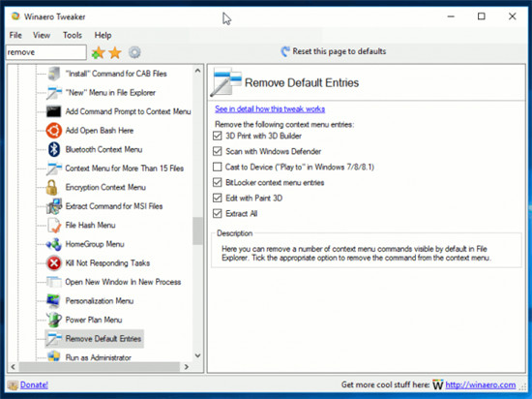Image resolution: width=532 pixels, height=399 pixels.
Task: Toggle the Extract All checkbox
Action: (217, 214)
